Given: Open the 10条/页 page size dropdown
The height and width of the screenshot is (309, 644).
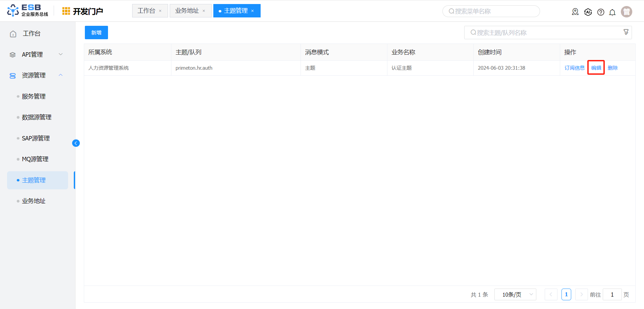Looking at the screenshot, I should [515, 295].
